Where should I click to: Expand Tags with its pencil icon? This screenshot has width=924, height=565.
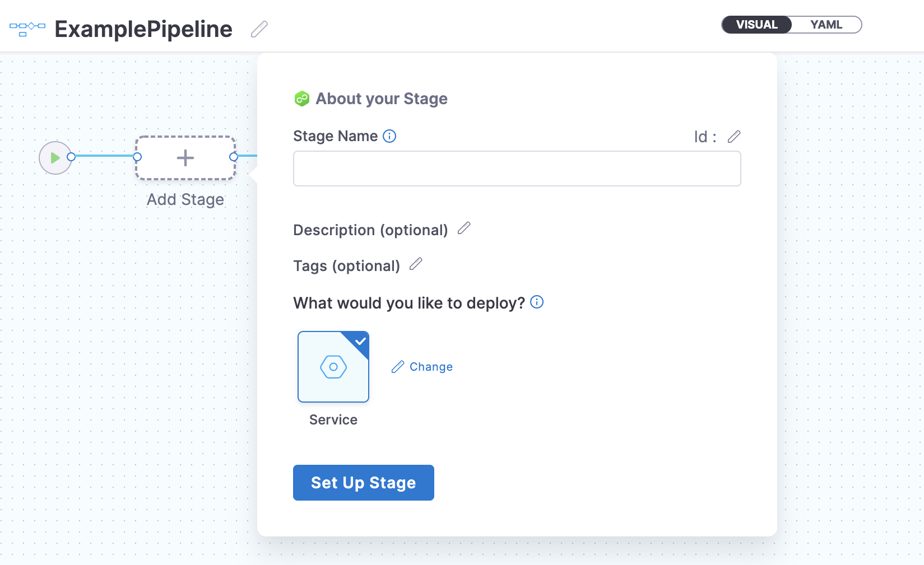tap(416, 264)
